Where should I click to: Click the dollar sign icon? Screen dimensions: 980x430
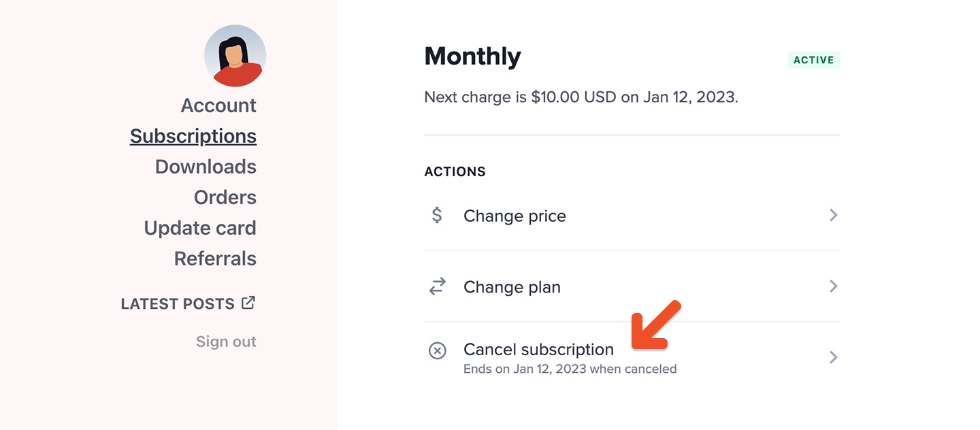[437, 216]
